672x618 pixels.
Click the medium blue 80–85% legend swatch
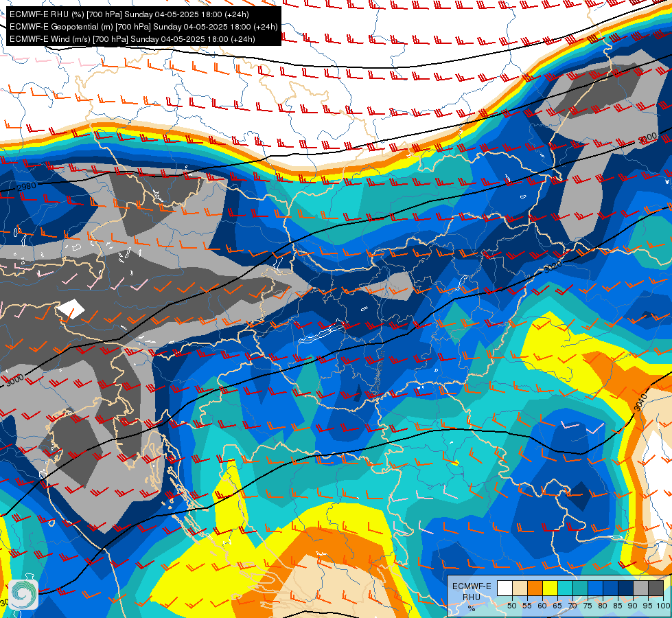tap(610, 588)
